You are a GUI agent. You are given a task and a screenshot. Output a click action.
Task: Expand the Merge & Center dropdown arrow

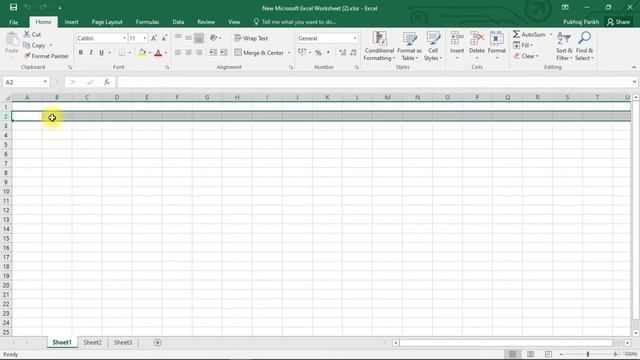pyautogui.click(x=289, y=53)
